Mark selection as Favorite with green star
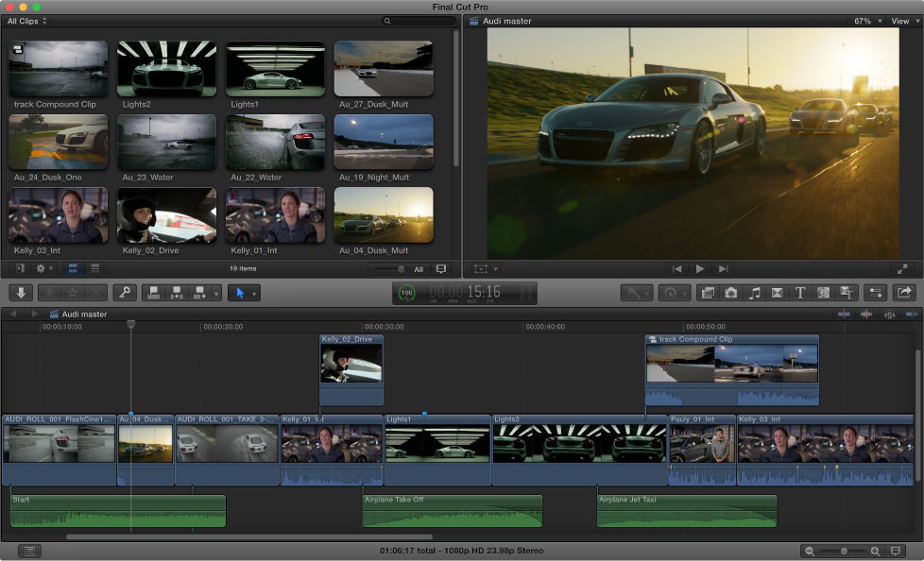924x561 pixels. (49, 293)
